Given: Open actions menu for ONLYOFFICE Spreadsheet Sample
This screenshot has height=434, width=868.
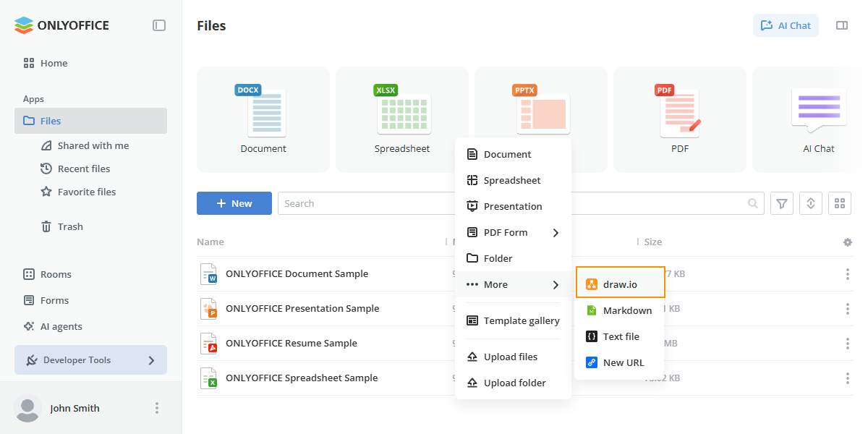Looking at the screenshot, I should [848, 378].
